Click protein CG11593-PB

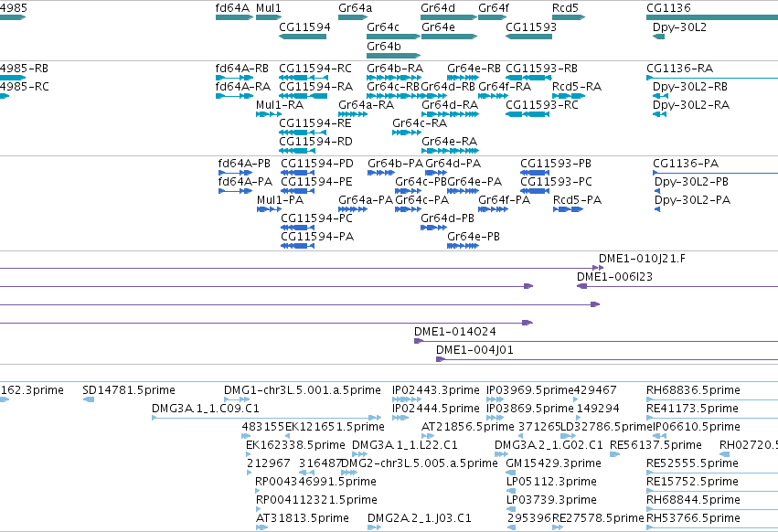click(x=535, y=173)
